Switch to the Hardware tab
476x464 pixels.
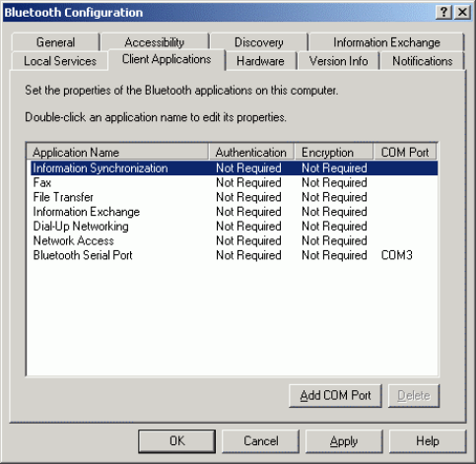pos(260,61)
